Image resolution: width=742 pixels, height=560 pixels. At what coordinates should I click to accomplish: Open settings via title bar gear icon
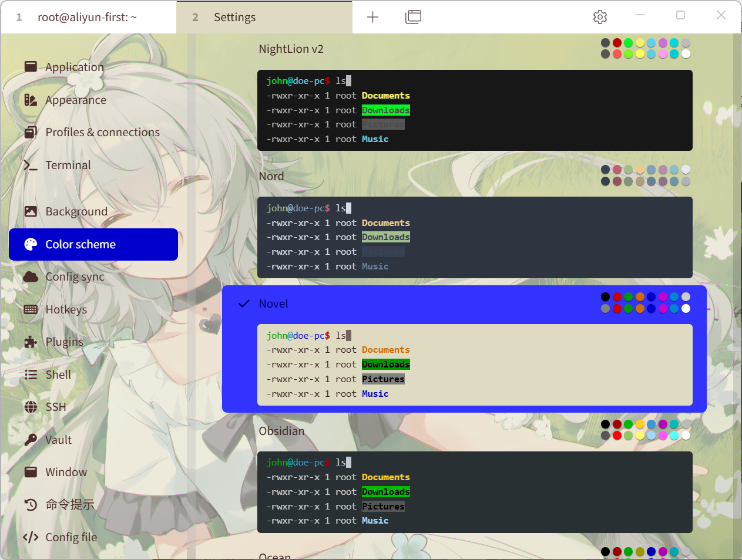600,17
